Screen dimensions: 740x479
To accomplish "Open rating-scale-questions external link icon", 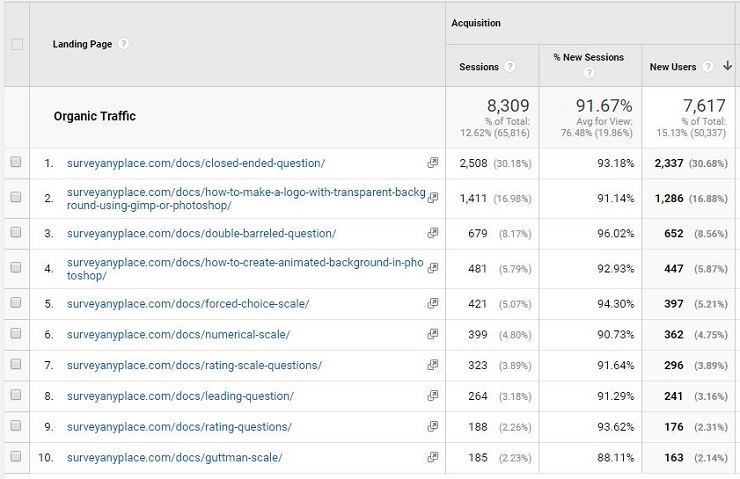I will click(x=432, y=365).
